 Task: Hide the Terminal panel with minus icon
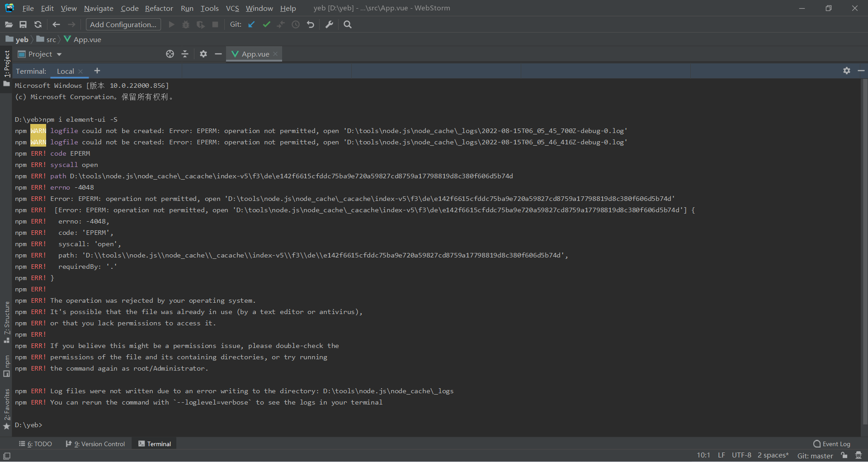click(x=861, y=71)
